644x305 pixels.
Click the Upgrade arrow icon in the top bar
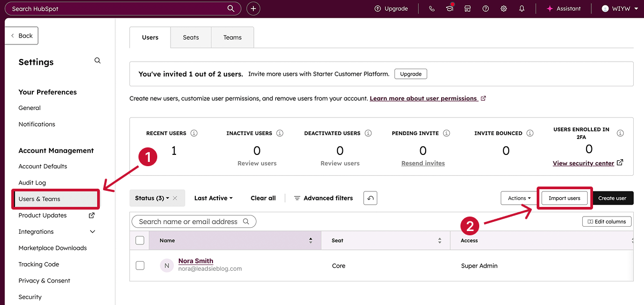click(x=378, y=9)
